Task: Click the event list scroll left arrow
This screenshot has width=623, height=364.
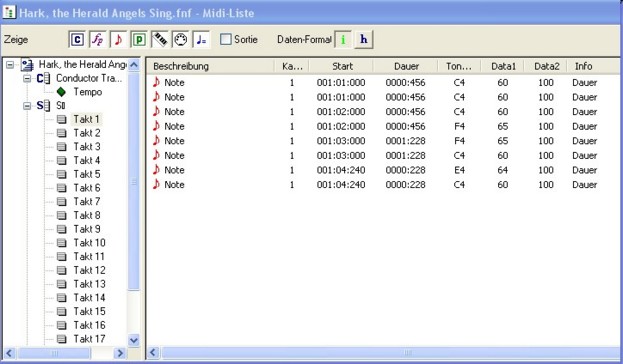Action: click(x=153, y=352)
